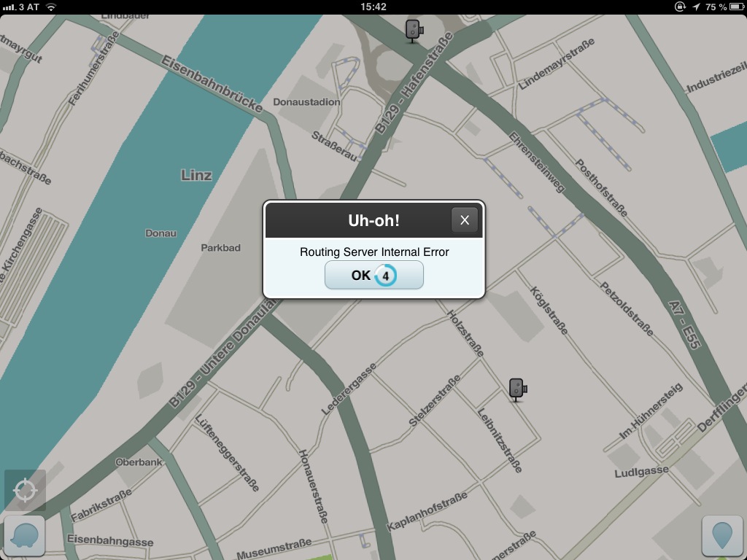This screenshot has width=747, height=560.
Task: Tap the Wi-Fi icon in the status bar
Action: pos(51,7)
